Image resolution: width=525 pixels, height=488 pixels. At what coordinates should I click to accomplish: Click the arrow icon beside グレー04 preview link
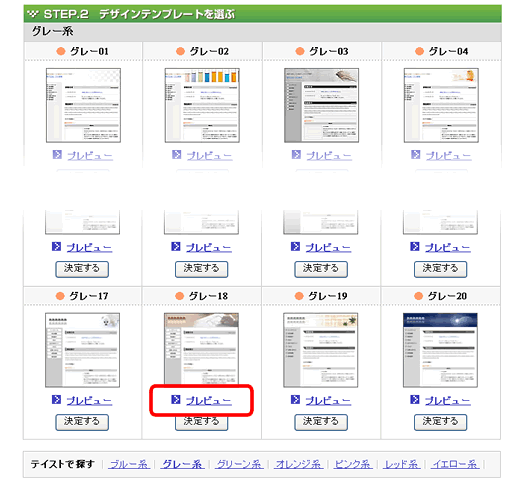coord(416,154)
